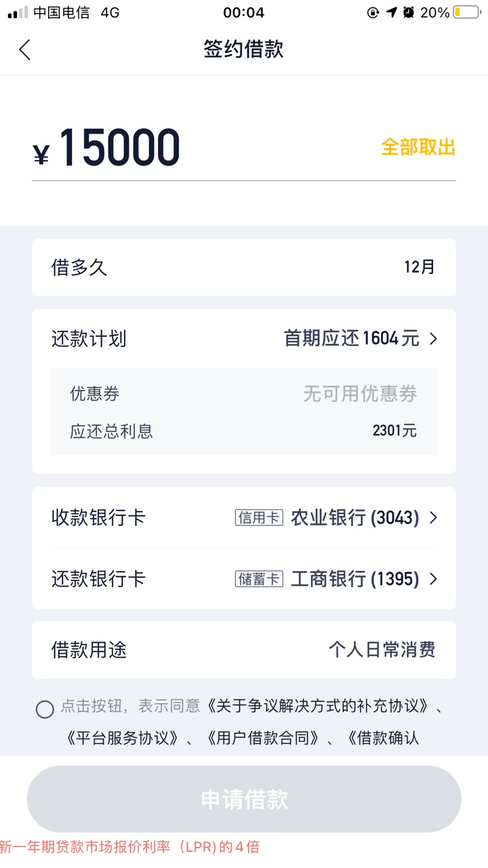The height and width of the screenshot is (868, 488).
Task: Tap the rotation lock status icon
Action: coord(373,12)
